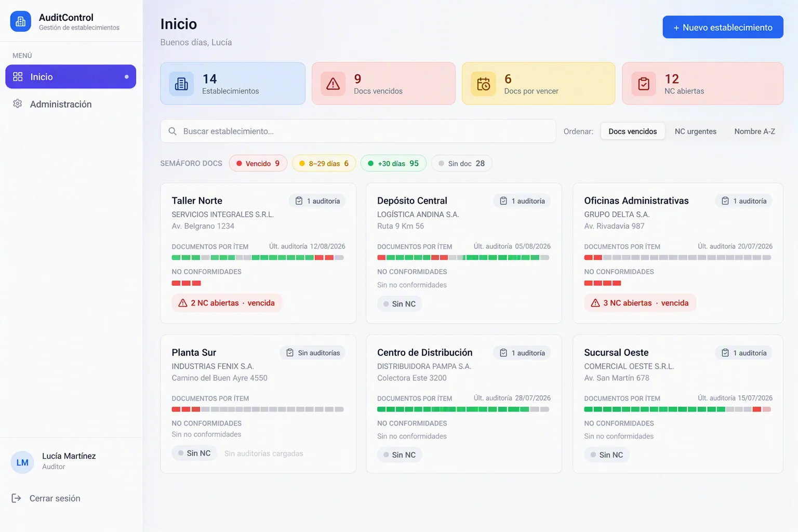Click the Establecimientos building icon in stats card
This screenshot has width=798, height=532.
pyautogui.click(x=181, y=84)
